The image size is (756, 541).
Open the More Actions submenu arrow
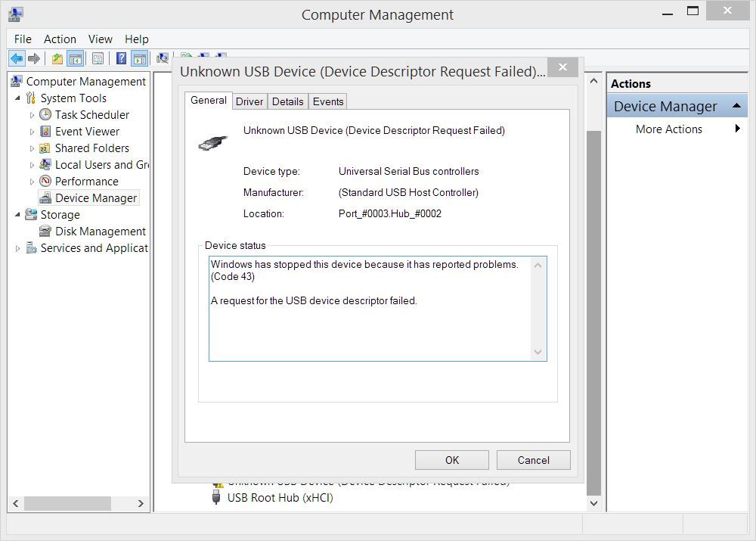(x=737, y=129)
